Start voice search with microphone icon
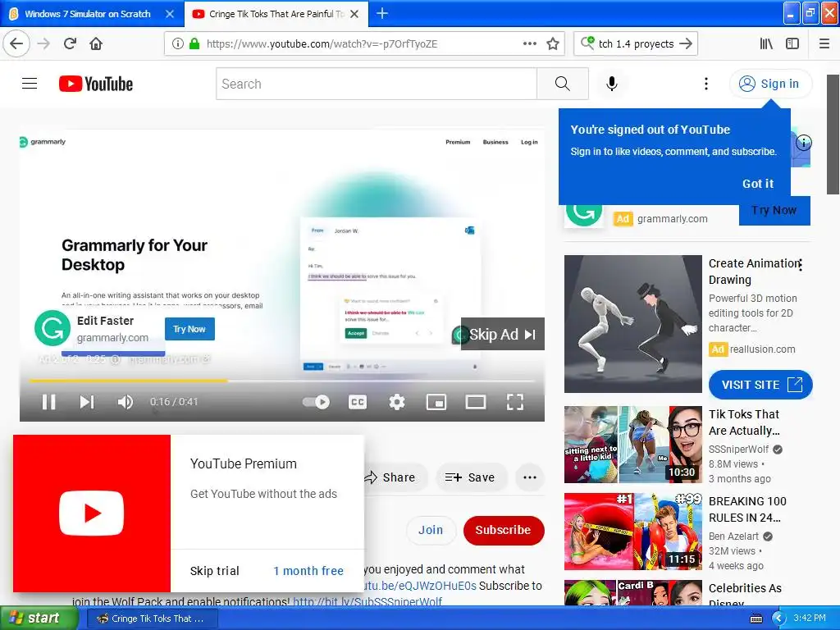The height and width of the screenshot is (630, 840). (x=612, y=84)
